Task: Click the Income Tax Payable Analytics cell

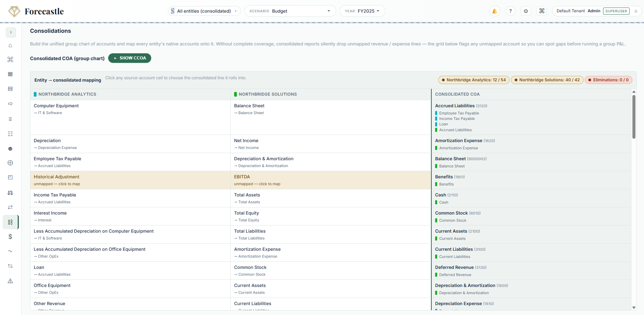Action: click(130, 198)
